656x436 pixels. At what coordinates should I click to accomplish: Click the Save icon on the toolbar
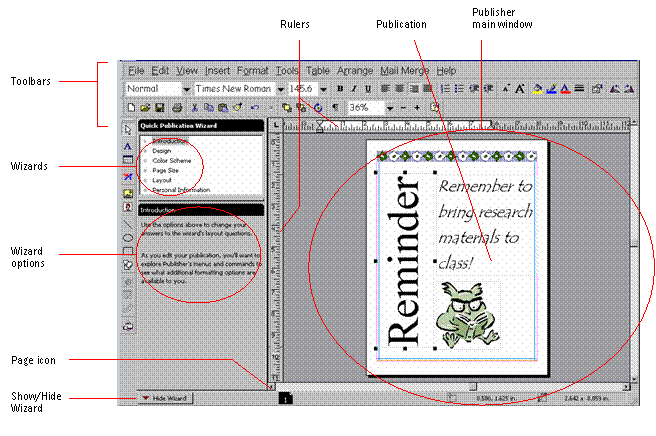[x=160, y=107]
